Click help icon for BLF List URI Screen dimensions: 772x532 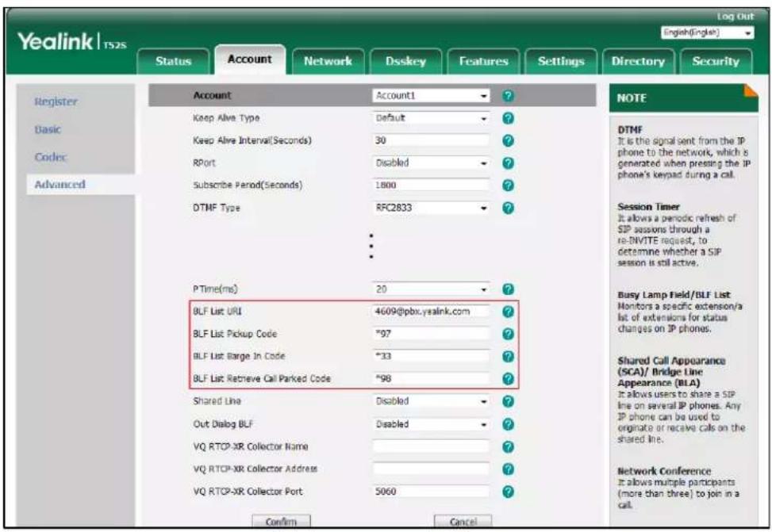click(x=508, y=312)
